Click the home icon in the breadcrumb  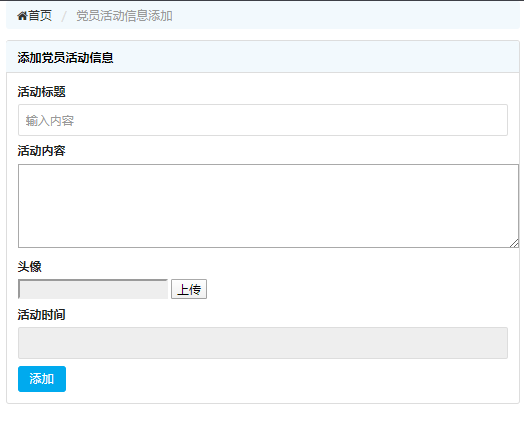pyautogui.click(x=22, y=16)
